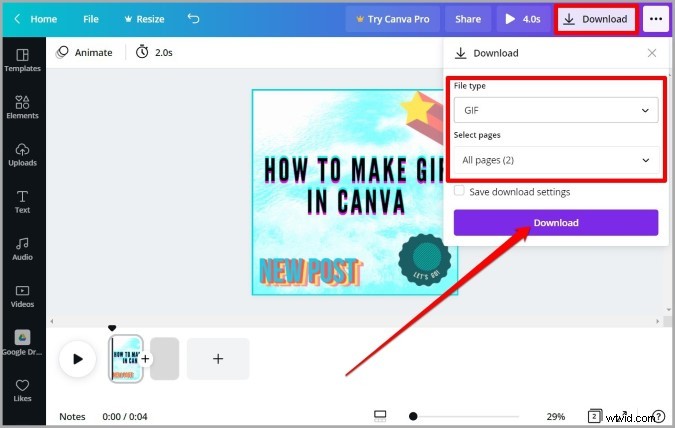
Task: Open the Elements sidebar panel
Action: (x=22, y=107)
